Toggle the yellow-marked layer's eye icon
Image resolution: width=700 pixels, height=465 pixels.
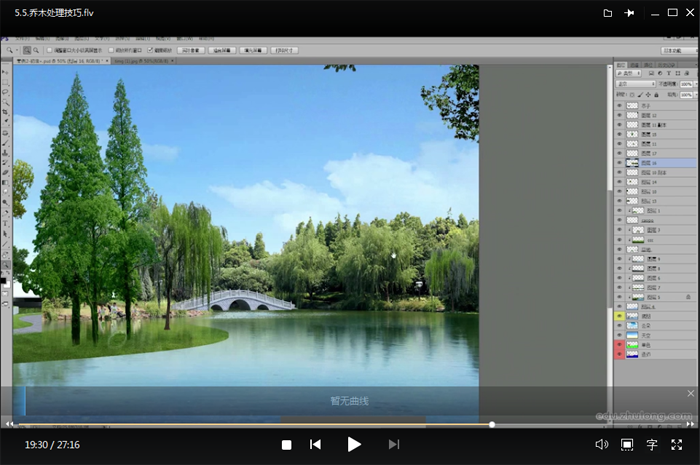[620, 316]
